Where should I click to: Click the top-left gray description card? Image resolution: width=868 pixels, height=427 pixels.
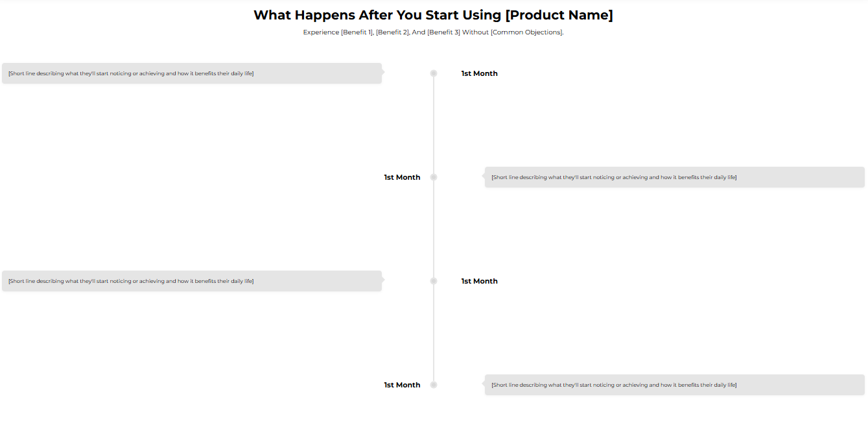[x=192, y=73]
